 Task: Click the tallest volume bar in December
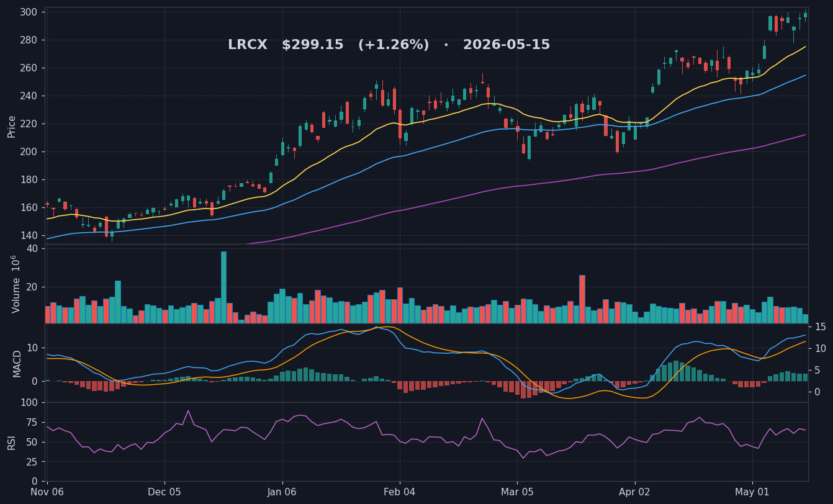pos(223,287)
